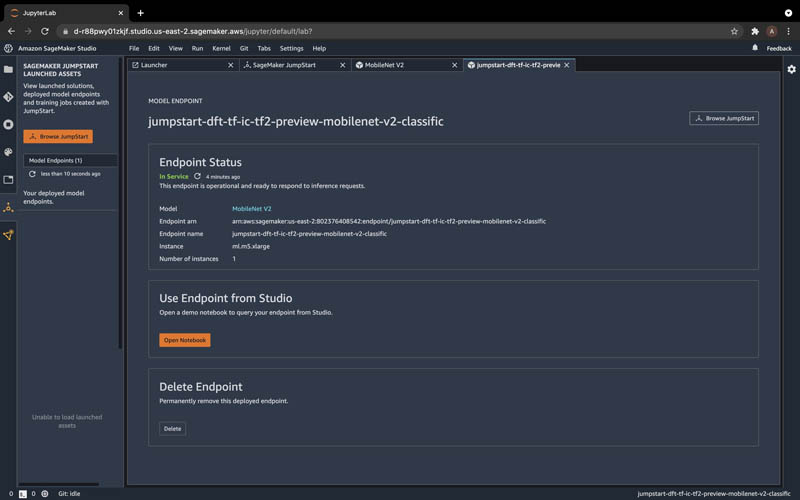Screen dimensions: 800x500
Task: Open the Kernel menu
Action: point(221,48)
